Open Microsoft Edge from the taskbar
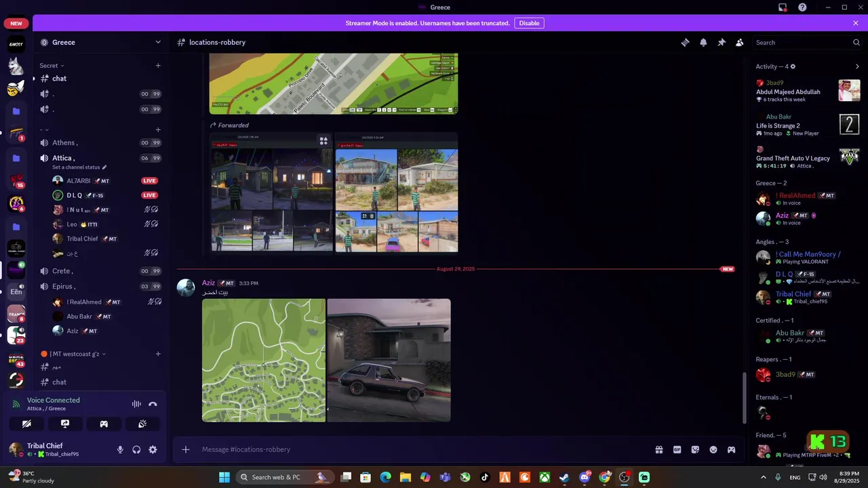This screenshot has height=488, width=868. [x=386, y=477]
